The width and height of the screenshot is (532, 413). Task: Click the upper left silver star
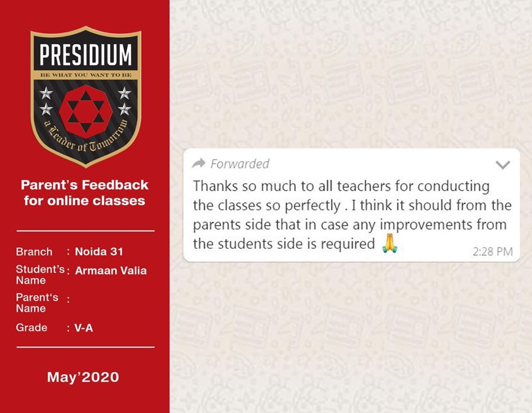tap(46, 93)
